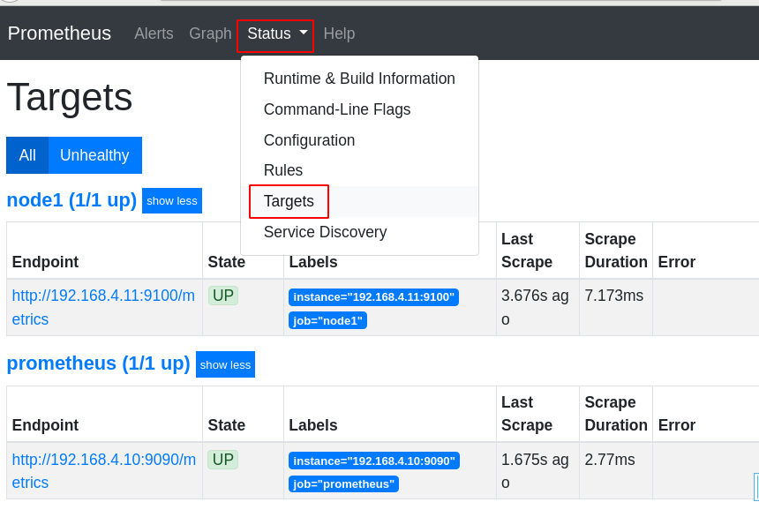Screen dimensions: 759x532
Task: Click the UP state badge for node1
Action: 223,296
